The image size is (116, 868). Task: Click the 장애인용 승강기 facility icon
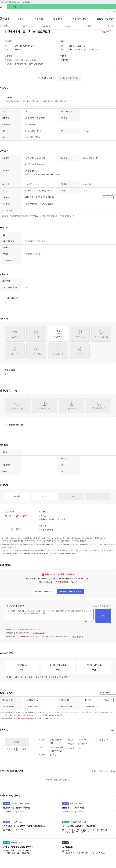(44, 406)
